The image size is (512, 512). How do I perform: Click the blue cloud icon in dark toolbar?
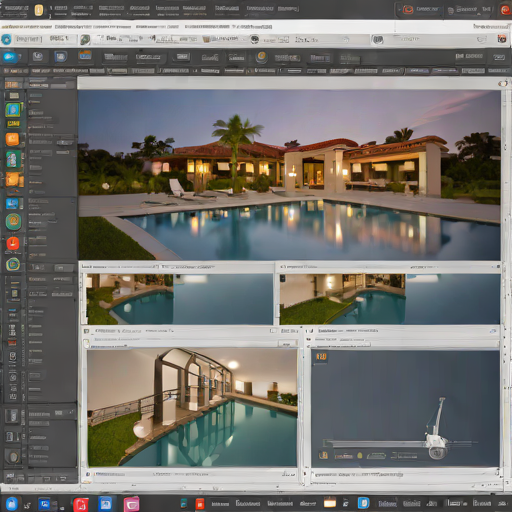(9, 57)
